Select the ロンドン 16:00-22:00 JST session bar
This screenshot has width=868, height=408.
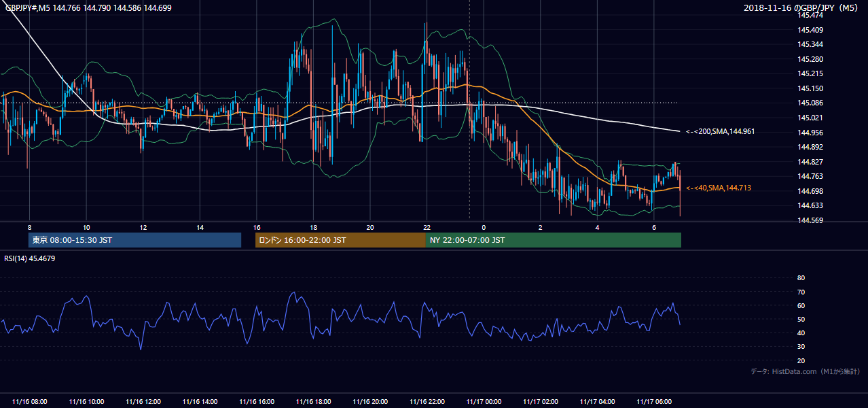pos(340,240)
